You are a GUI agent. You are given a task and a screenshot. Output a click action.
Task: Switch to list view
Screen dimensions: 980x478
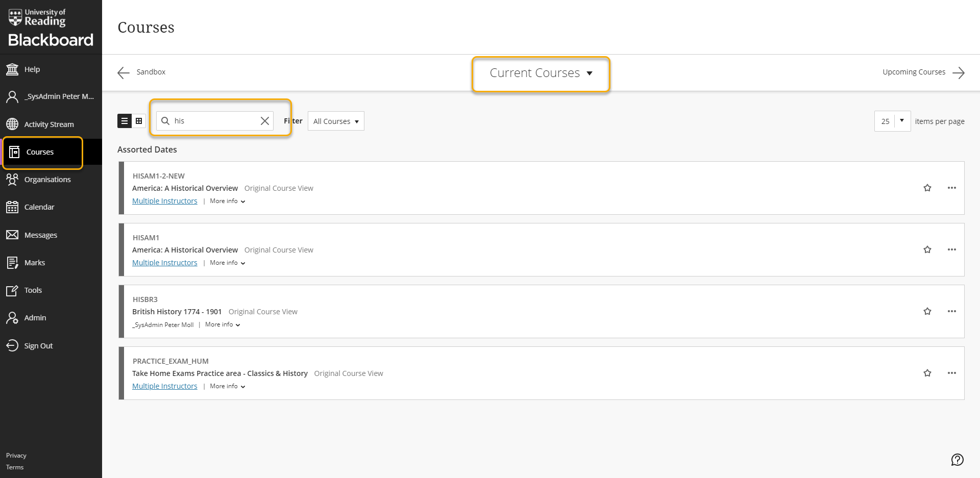pyautogui.click(x=125, y=121)
